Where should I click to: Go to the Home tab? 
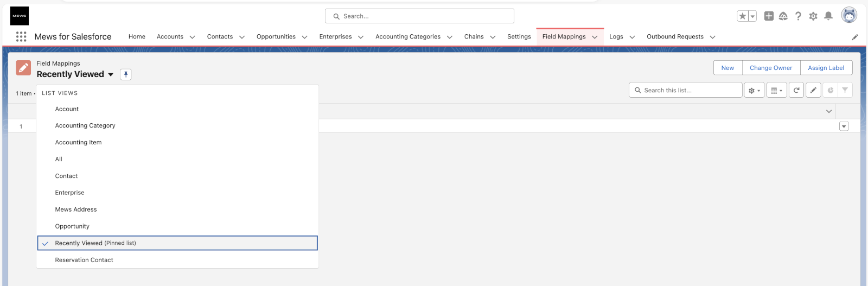pos(137,37)
